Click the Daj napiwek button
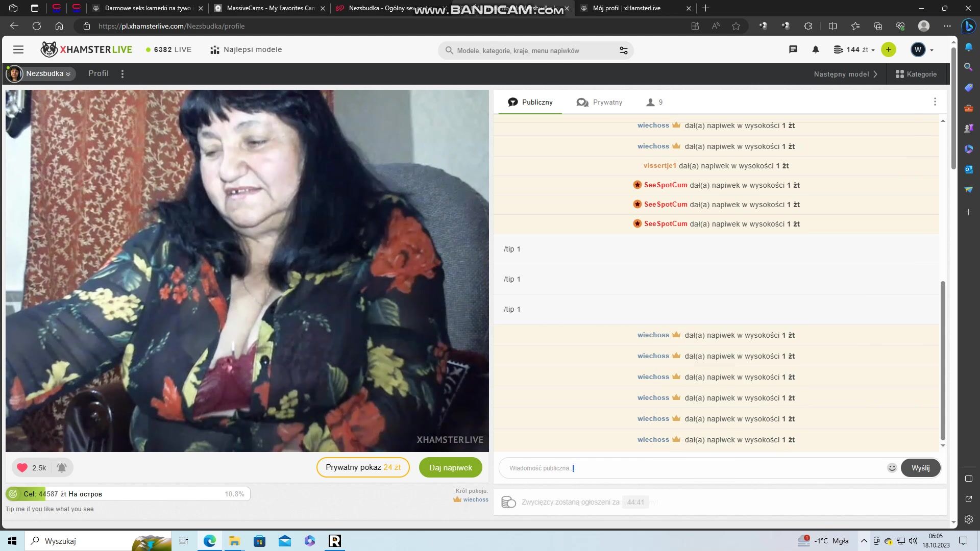Viewport: 980px width, 551px height. coord(450,467)
